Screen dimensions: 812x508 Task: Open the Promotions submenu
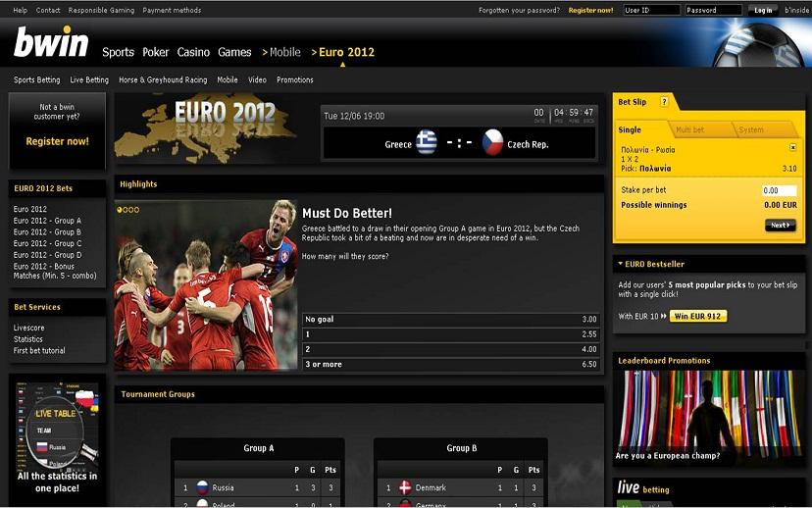click(294, 79)
